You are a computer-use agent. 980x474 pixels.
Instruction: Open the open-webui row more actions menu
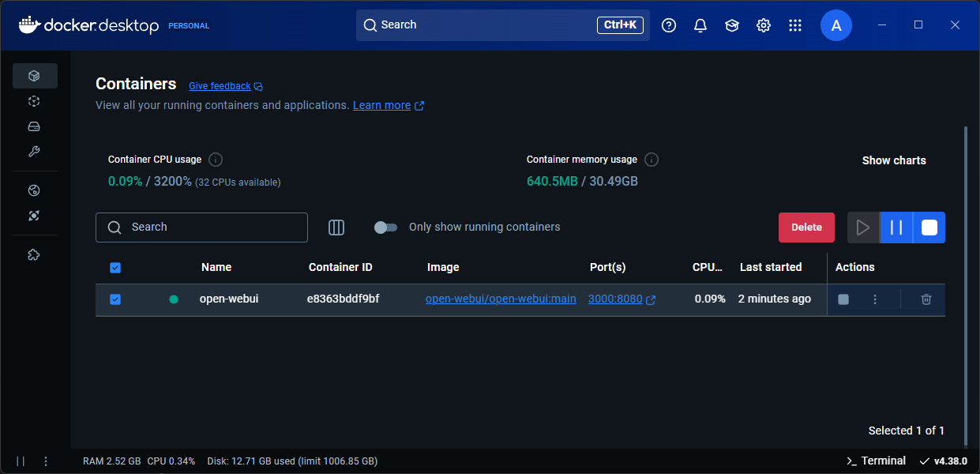[874, 299]
